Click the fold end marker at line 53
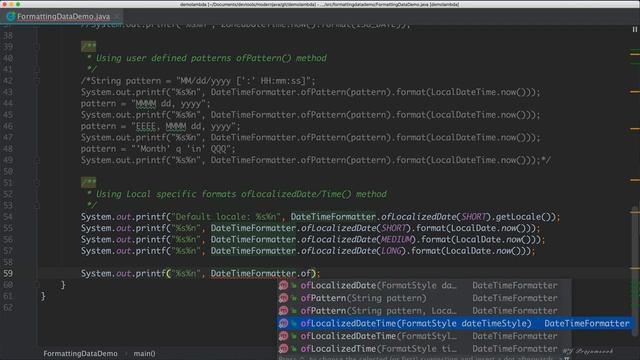This screenshot has height=360, width=640. coord(37,205)
